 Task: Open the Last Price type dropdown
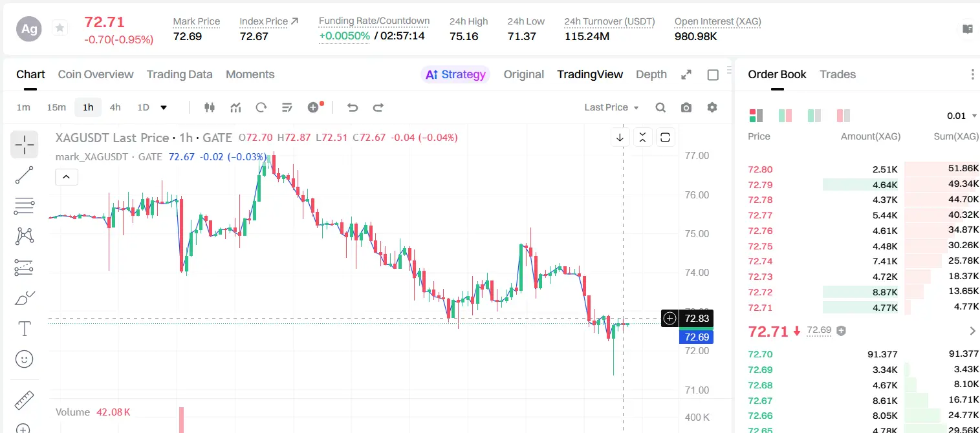tap(611, 107)
